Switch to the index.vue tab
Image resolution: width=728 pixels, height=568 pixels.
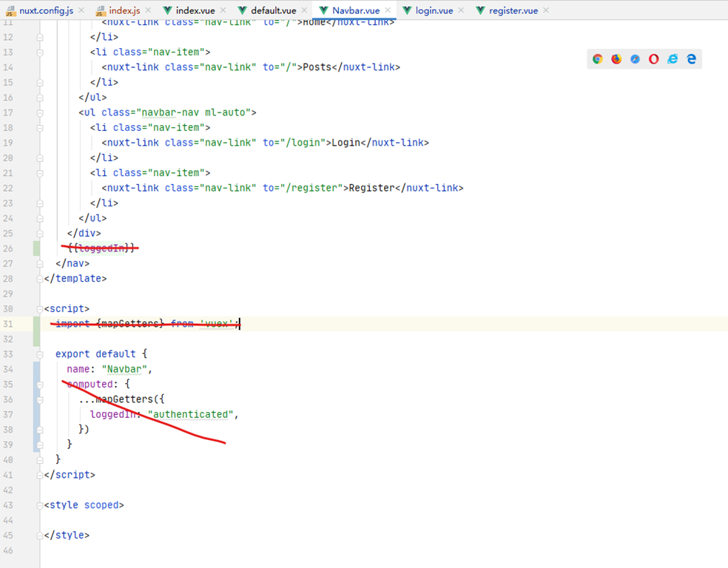(195, 10)
